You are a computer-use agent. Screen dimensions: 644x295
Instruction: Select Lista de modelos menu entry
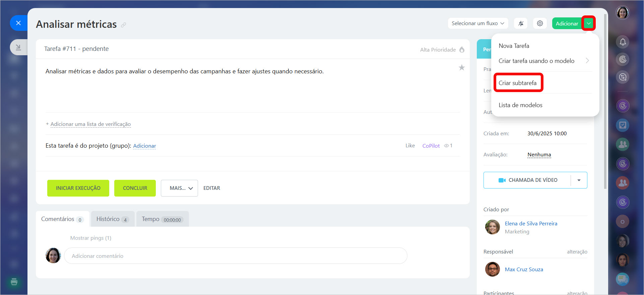point(520,105)
